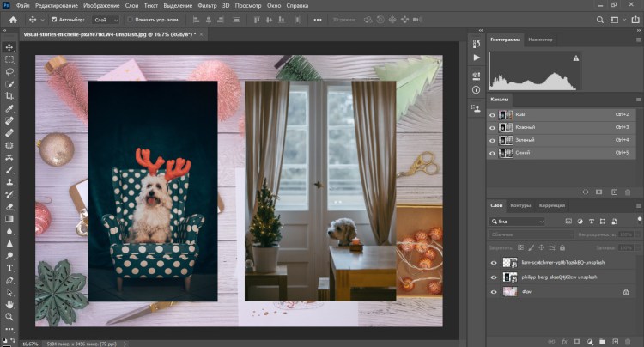Select the Eraser tool
Image resolution: width=644 pixels, height=347 pixels.
pyautogui.click(x=9, y=206)
